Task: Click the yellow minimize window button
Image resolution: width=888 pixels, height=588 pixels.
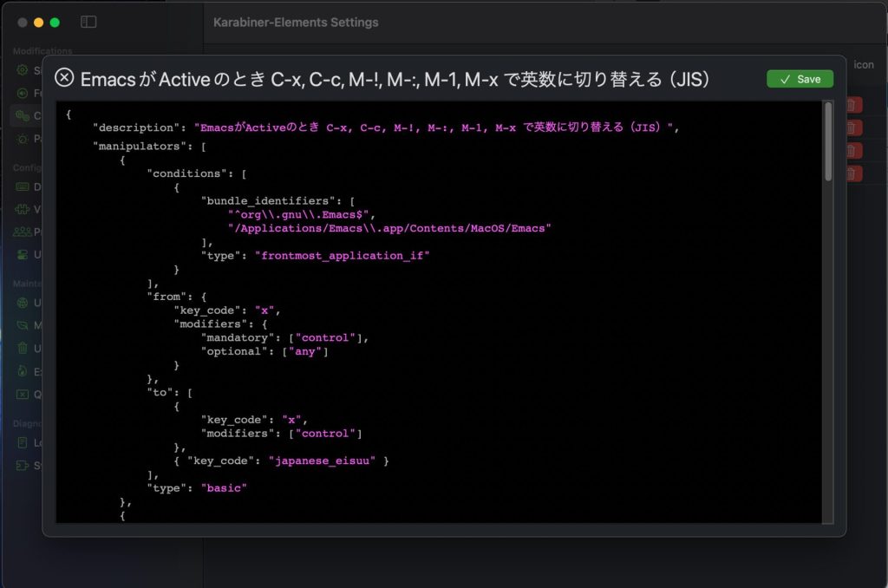Action: (38, 23)
